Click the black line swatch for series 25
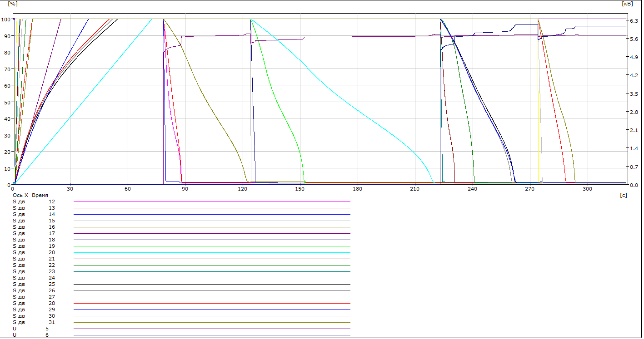 click(x=211, y=284)
